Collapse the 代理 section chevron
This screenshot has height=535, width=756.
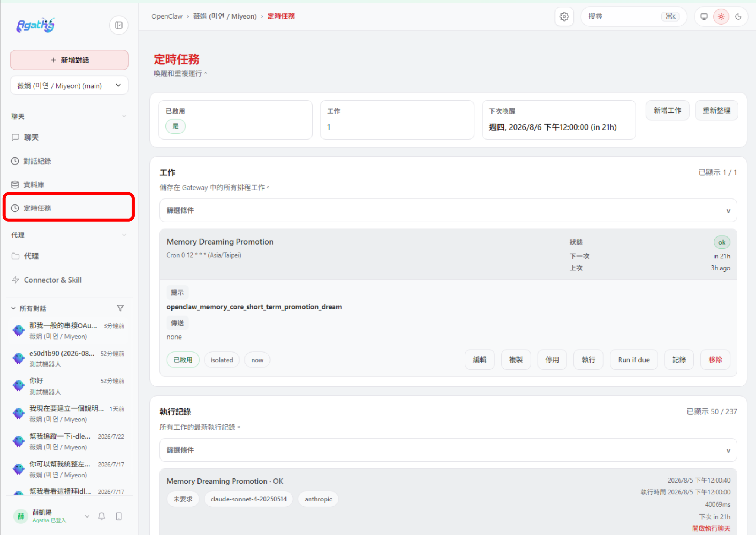(x=124, y=235)
